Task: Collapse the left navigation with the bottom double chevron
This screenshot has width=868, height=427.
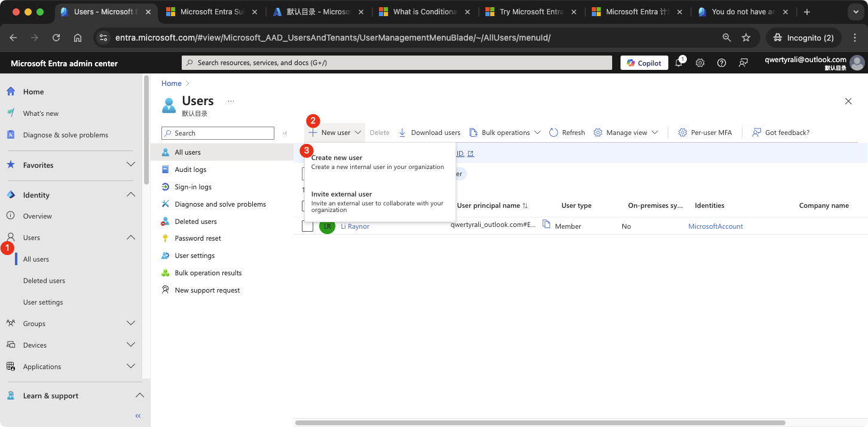Action: click(x=138, y=416)
